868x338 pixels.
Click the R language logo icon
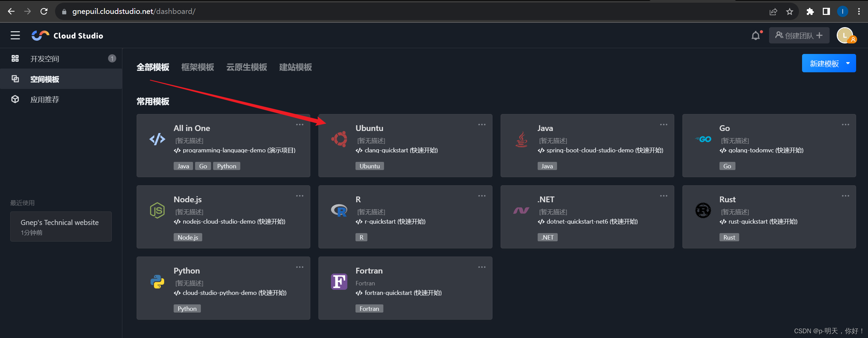point(339,210)
